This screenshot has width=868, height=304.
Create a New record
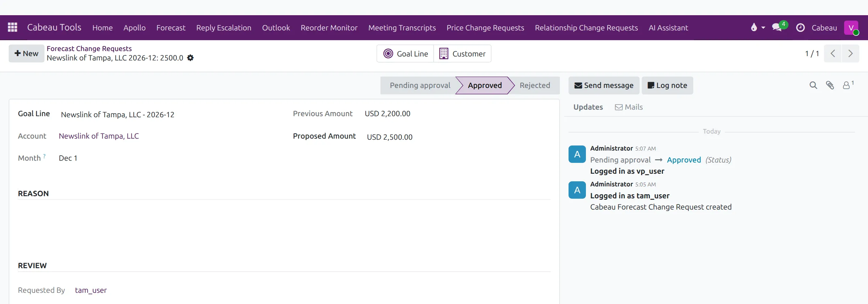pos(26,54)
